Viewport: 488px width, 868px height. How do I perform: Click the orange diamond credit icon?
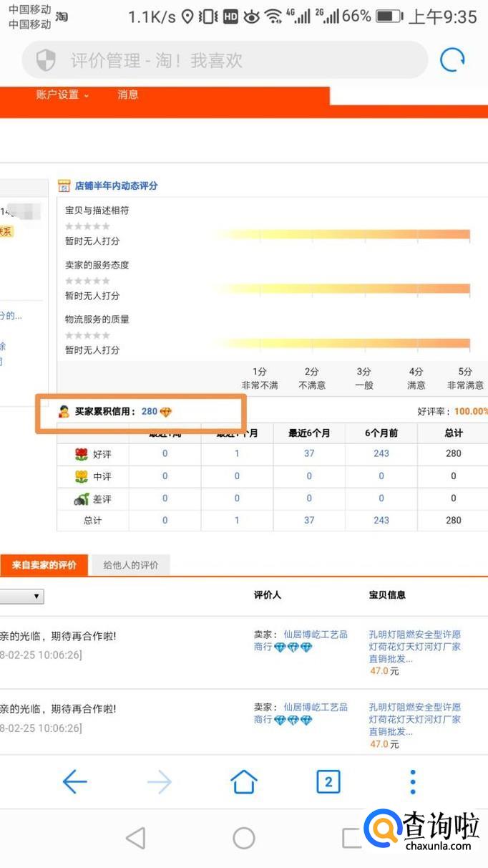tap(166, 412)
